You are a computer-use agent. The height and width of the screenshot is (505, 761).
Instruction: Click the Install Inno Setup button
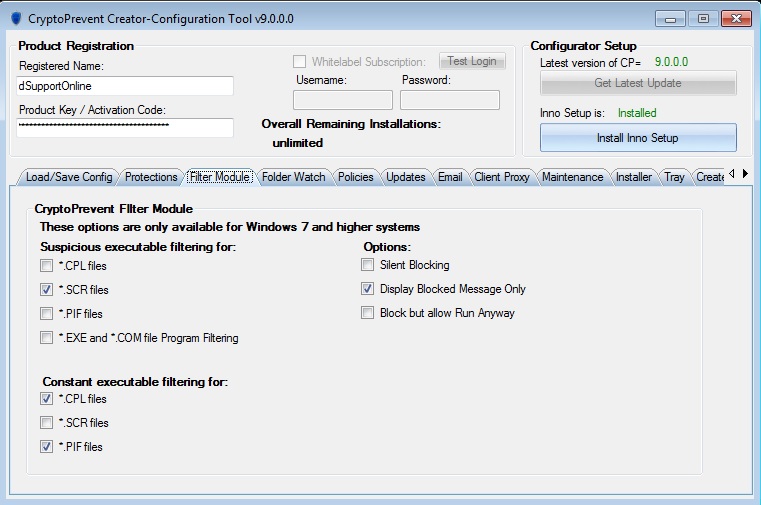638,138
